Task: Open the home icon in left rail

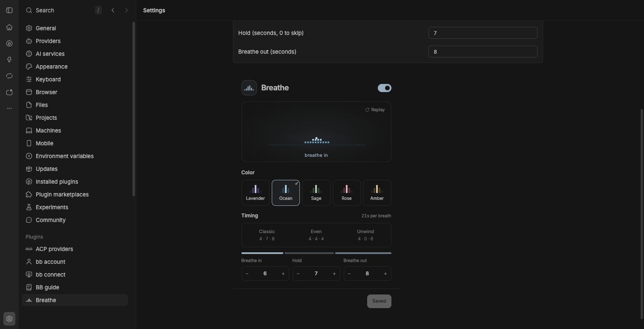Action: 9,27
